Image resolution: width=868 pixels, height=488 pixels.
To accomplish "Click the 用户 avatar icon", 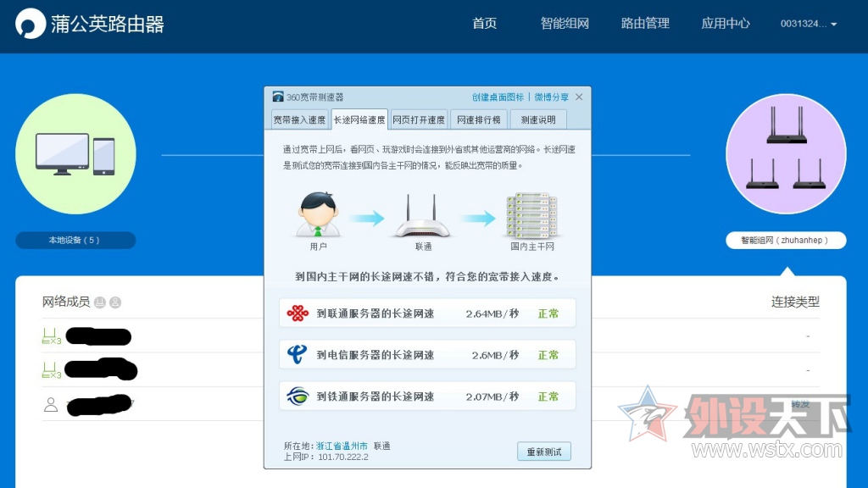I will [319, 214].
